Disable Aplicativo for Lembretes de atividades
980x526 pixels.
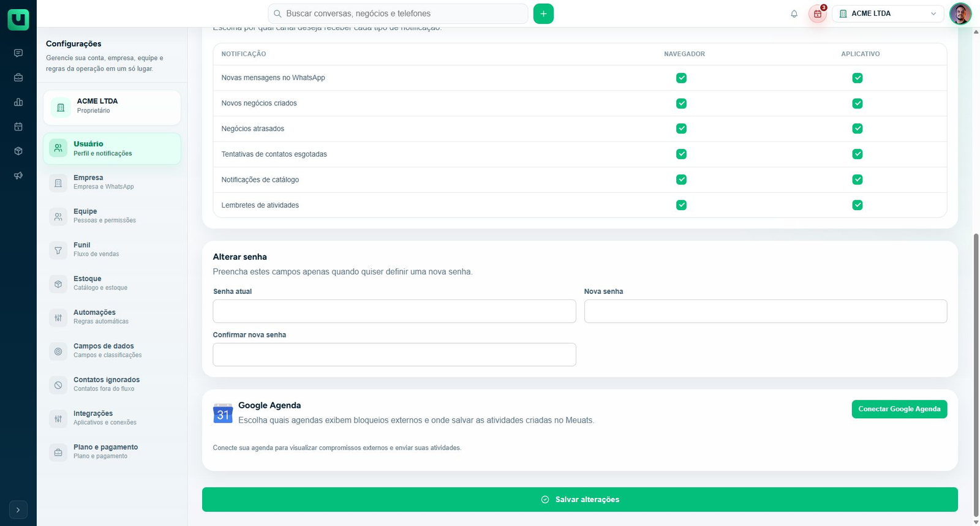click(x=858, y=205)
